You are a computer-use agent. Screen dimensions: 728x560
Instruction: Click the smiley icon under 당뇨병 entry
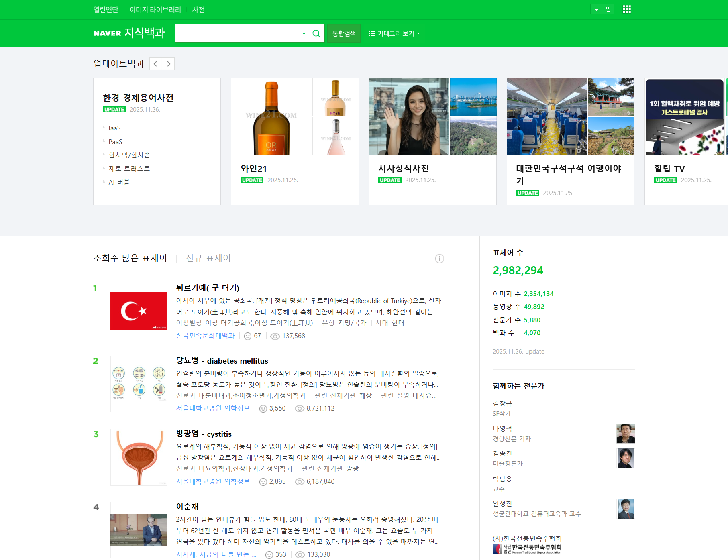click(263, 409)
